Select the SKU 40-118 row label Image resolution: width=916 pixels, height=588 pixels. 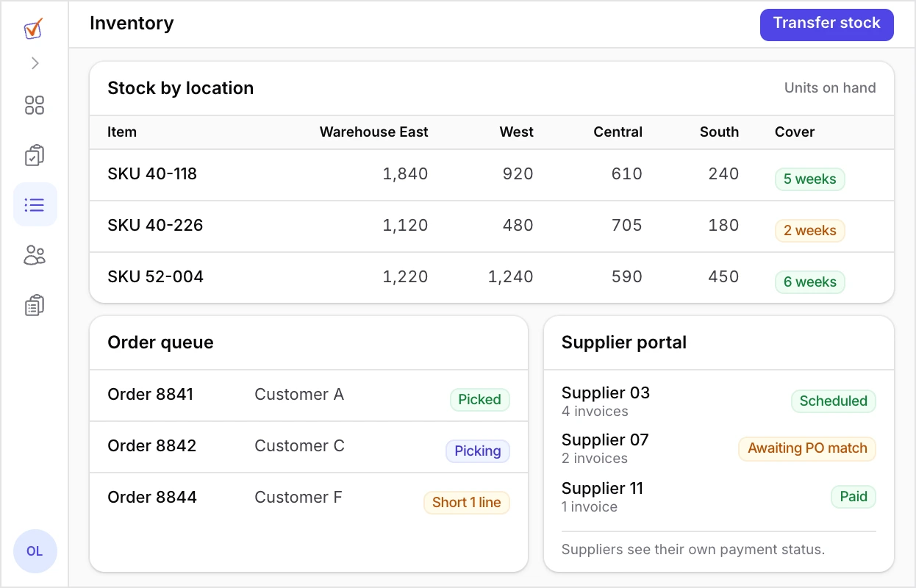(152, 174)
